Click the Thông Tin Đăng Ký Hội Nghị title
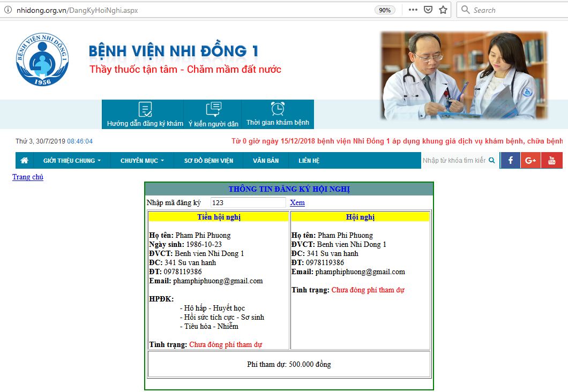 tap(289, 189)
